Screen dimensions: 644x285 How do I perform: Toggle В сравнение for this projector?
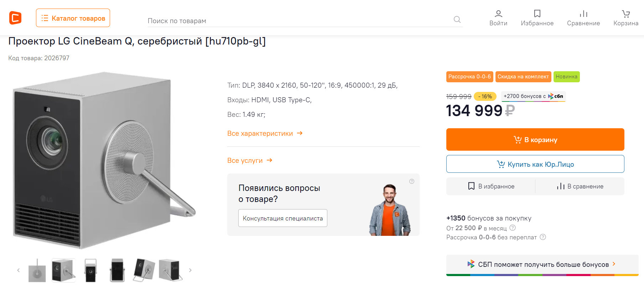click(x=580, y=186)
